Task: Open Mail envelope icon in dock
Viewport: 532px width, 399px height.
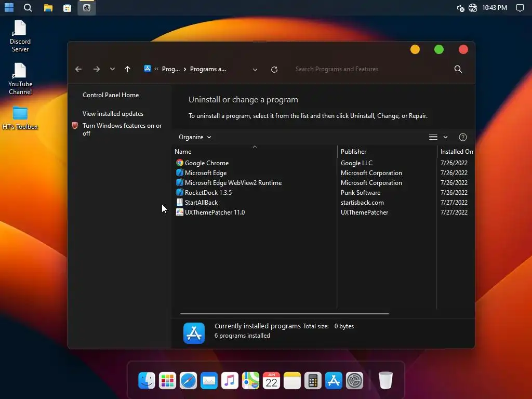Action: coord(209,380)
